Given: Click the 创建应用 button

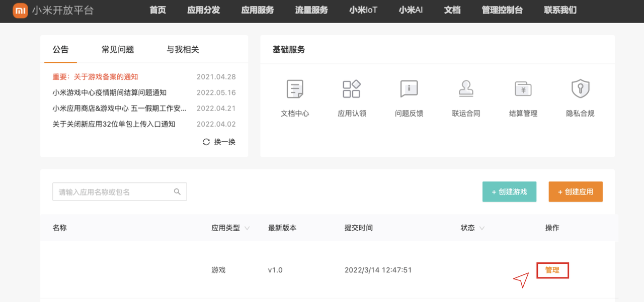Looking at the screenshot, I should [575, 191].
